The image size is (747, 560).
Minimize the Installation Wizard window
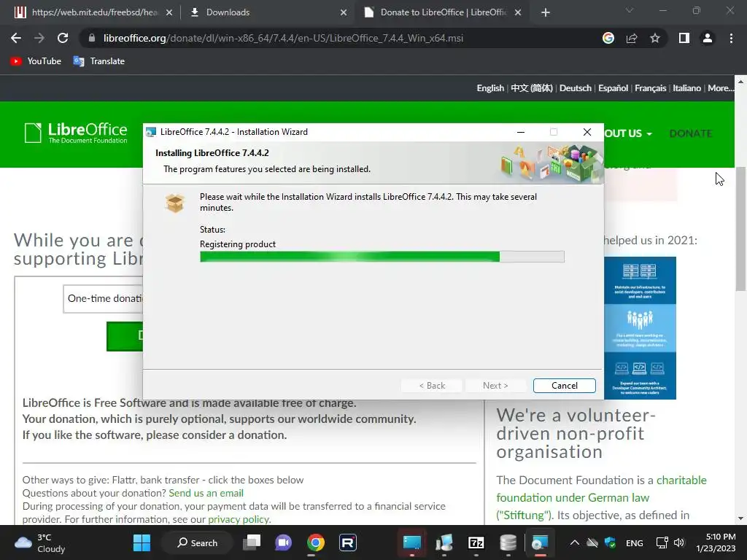click(x=521, y=132)
